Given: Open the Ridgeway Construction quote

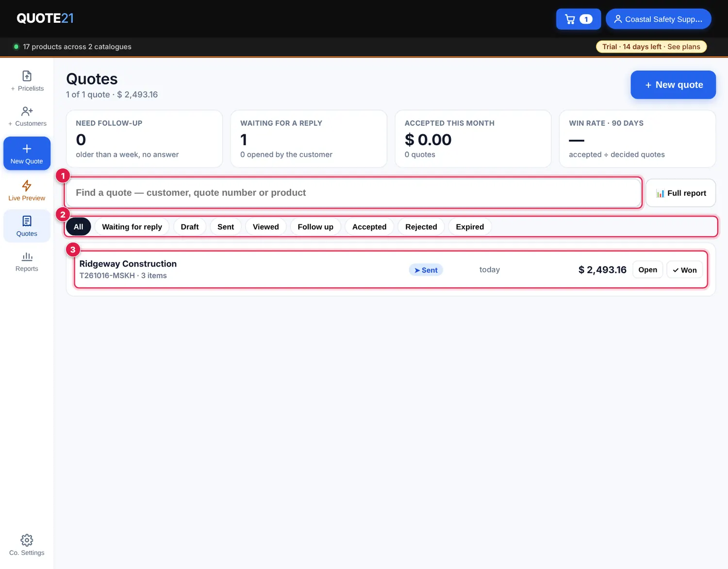Looking at the screenshot, I should click(x=648, y=270).
